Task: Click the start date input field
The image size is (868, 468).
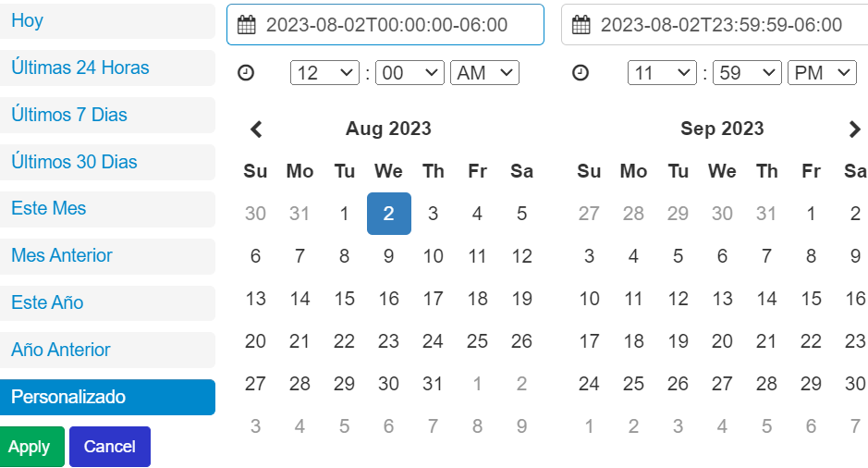Action: (x=385, y=25)
